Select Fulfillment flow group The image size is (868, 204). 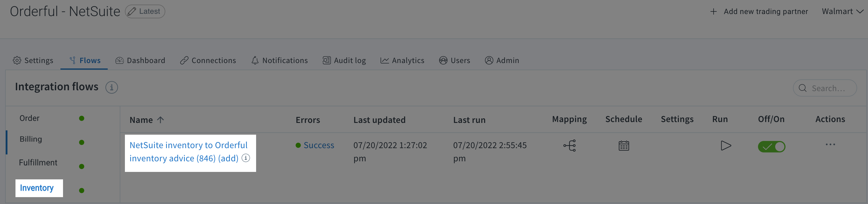pyautogui.click(x=38, y=162)
